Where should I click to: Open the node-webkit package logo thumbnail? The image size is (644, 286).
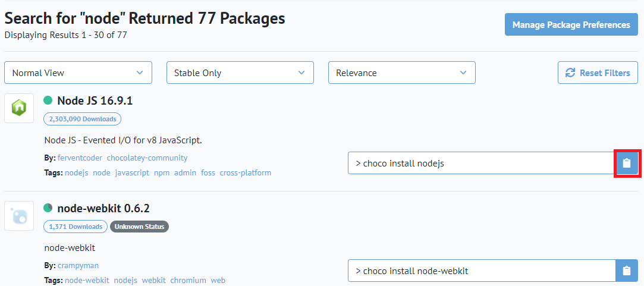[19, 216]
